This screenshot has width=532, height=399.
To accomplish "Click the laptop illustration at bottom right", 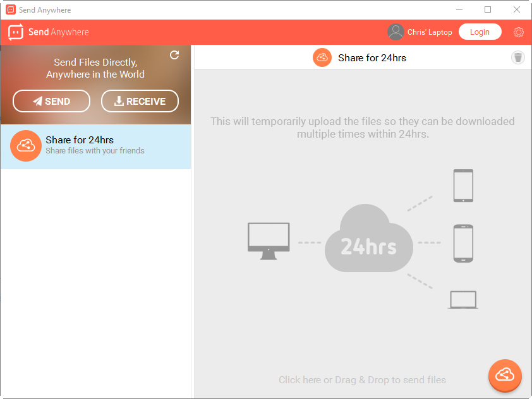I will coord(462,300).
